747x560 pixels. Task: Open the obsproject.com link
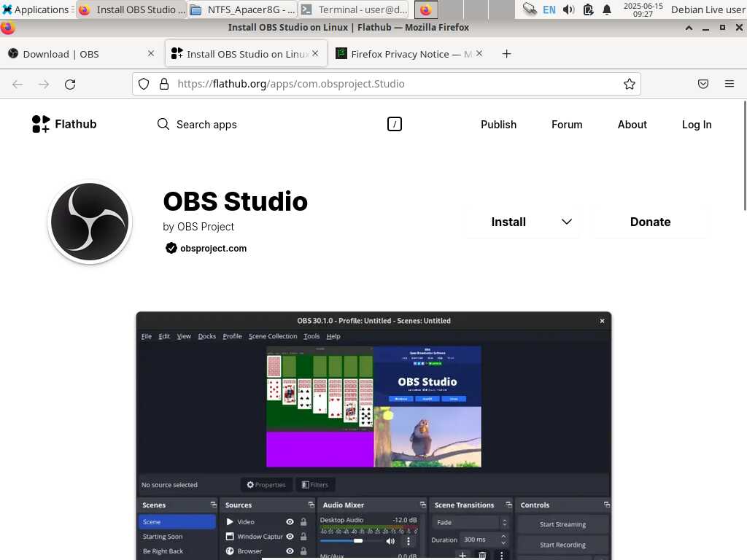tap(213, 248)
